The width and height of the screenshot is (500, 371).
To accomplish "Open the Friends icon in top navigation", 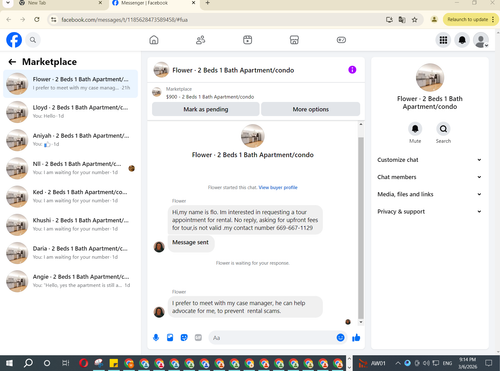I will tap(200, 40).
